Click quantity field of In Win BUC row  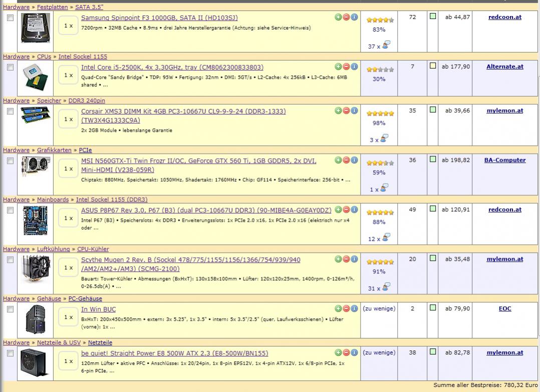click(69, 317)
